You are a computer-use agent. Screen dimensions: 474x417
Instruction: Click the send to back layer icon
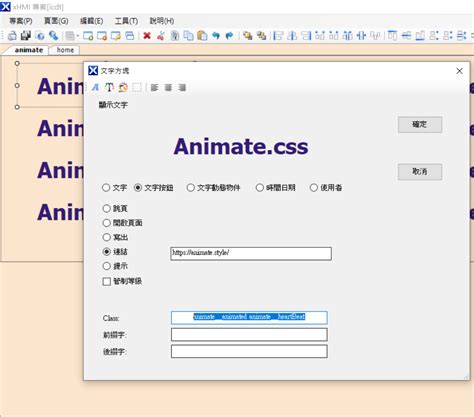262,35
